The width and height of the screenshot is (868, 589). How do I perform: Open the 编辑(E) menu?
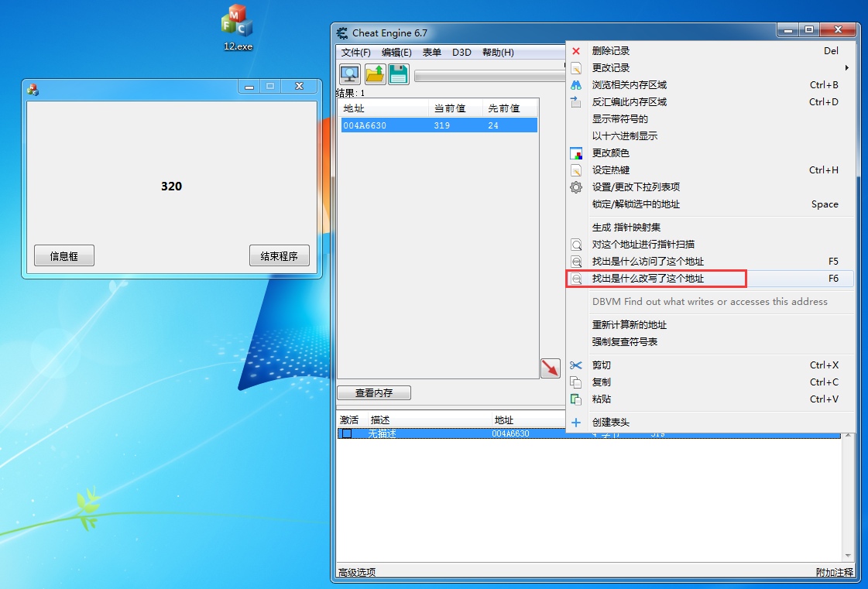click(396, 53)
